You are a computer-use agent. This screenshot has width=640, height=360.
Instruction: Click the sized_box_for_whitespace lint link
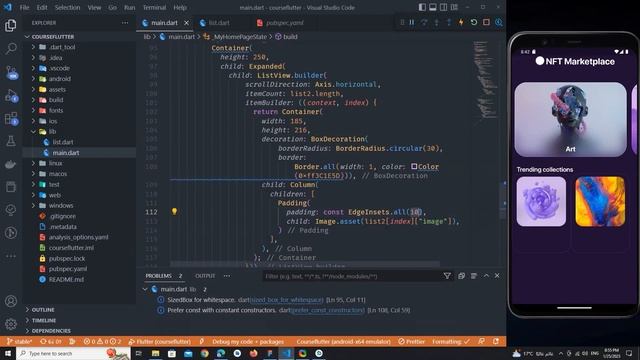pos(287,300)
